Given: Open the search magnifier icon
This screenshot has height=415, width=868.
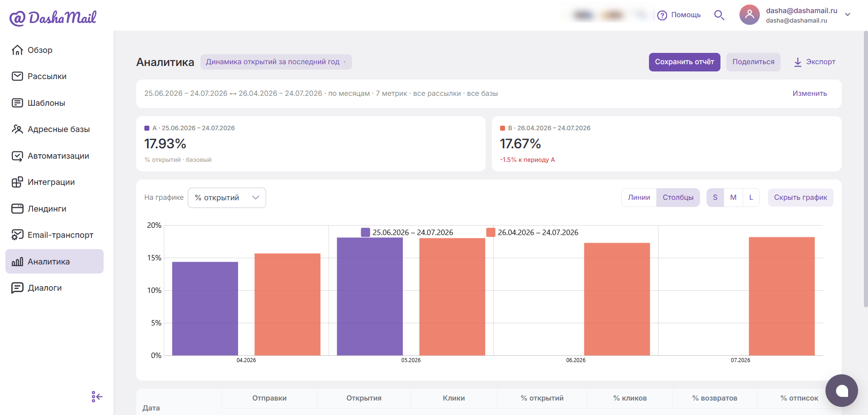Looking at the screenshot, I should click(719, 15).
